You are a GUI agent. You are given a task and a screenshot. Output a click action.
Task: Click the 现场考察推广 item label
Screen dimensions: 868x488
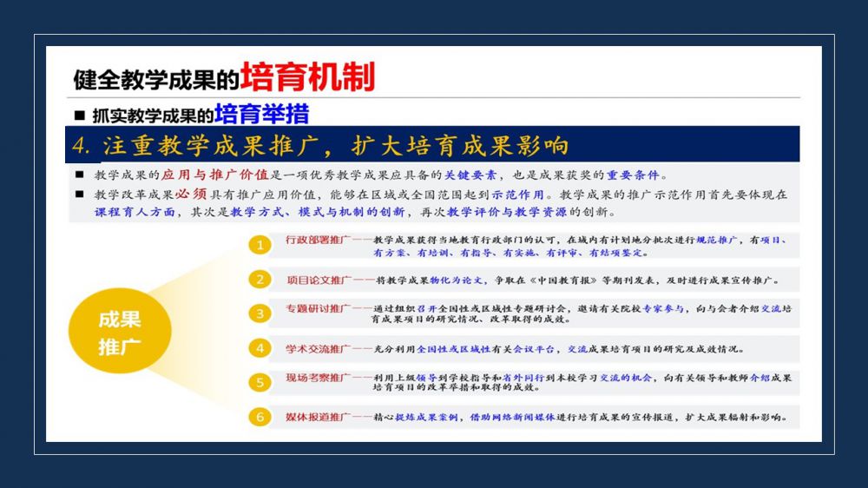317,378
